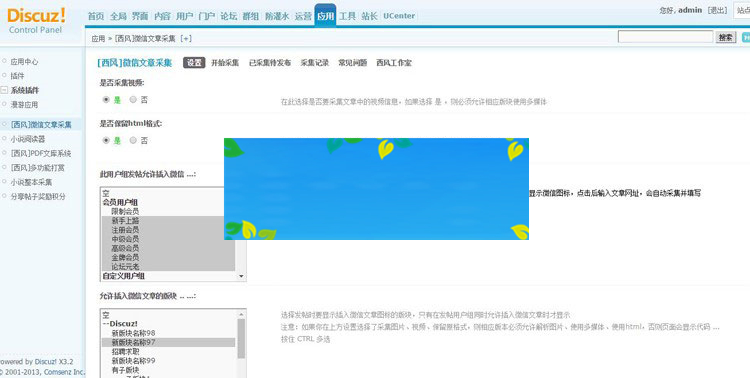Viewport: 750px width, 378px height.
Task: Open the 首页 top menu
Action: pyautogui.click(x=96, y=16)
